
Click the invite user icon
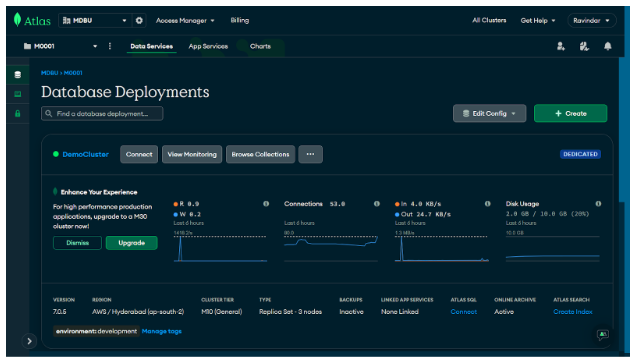[x=561, y=46]
